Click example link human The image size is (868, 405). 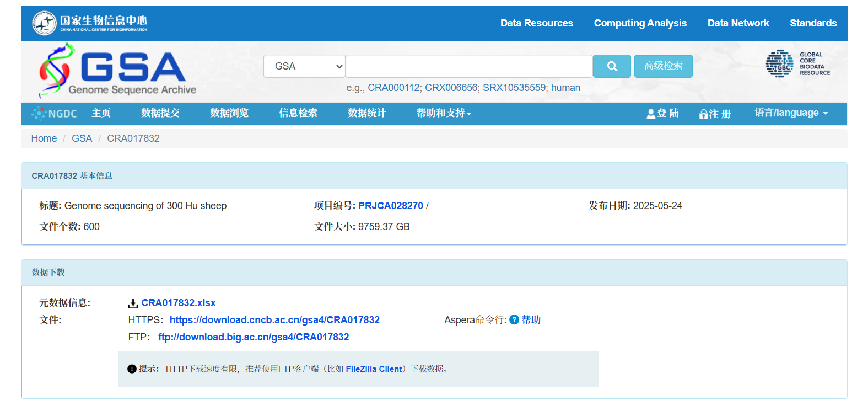[x=566, y=88]
